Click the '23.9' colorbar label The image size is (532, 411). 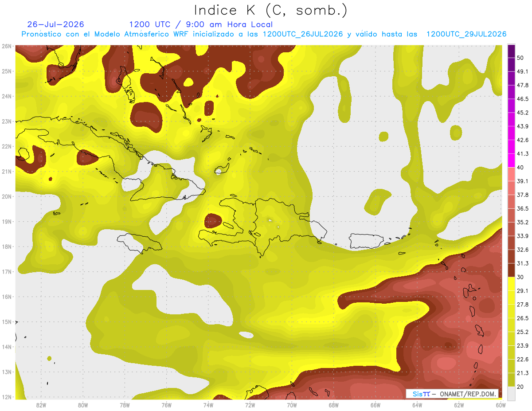tap(523, 345)
